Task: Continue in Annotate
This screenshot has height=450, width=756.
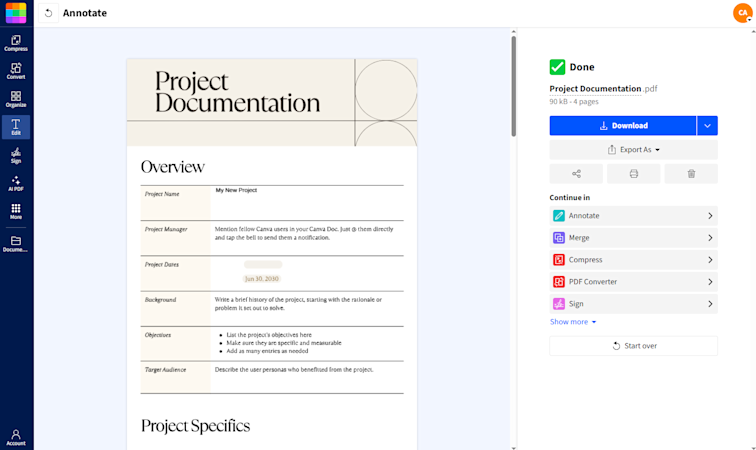Action: point(634,216)
